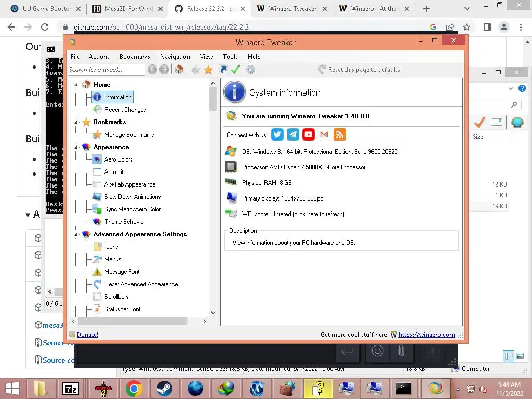Bookmark this page with Chrome star icon
The width and height of the screenshot is (532, 399).
click(467, 27)
